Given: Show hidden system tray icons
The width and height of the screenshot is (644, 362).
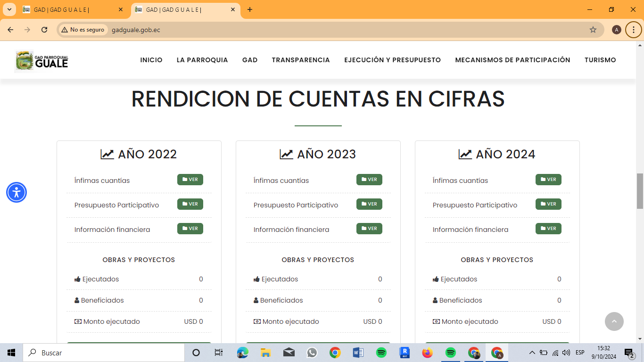Looking at the screenshot, I should coord(532,353).
